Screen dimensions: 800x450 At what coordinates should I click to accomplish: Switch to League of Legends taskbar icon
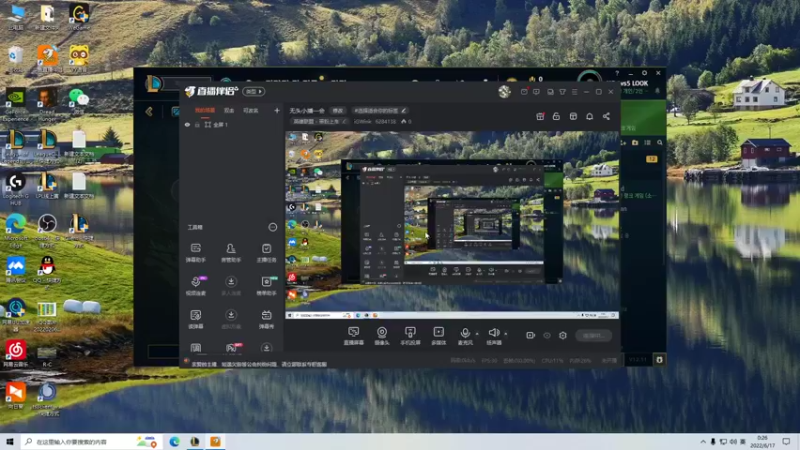pyautogui.click(x=195, y=441)
